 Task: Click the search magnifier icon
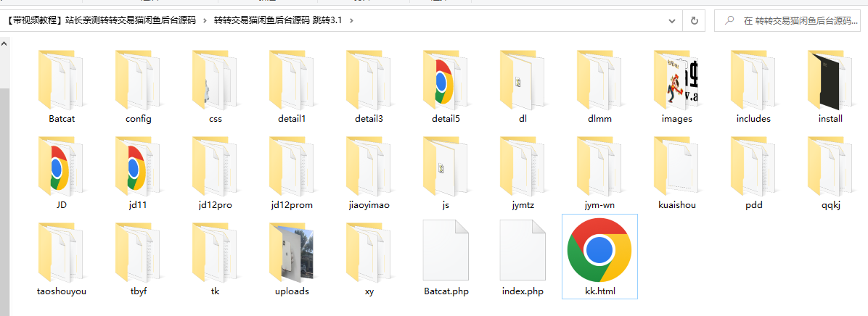point(729,21)
